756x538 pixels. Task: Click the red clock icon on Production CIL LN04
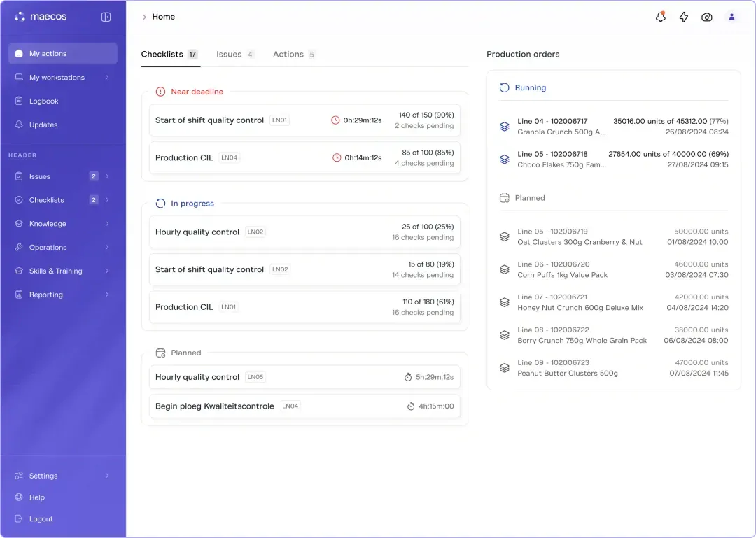coord(337,157)
